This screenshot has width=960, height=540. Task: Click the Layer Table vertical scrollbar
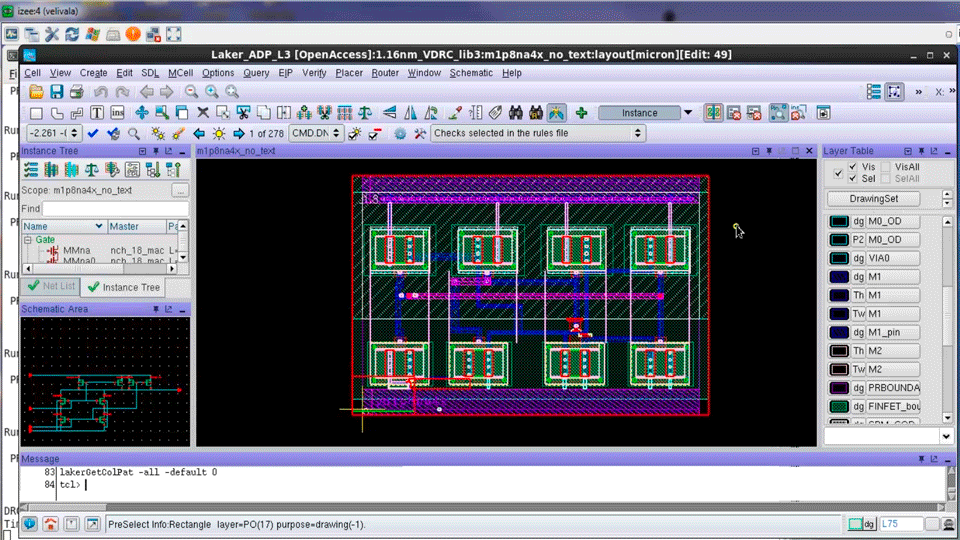[947, 319]
